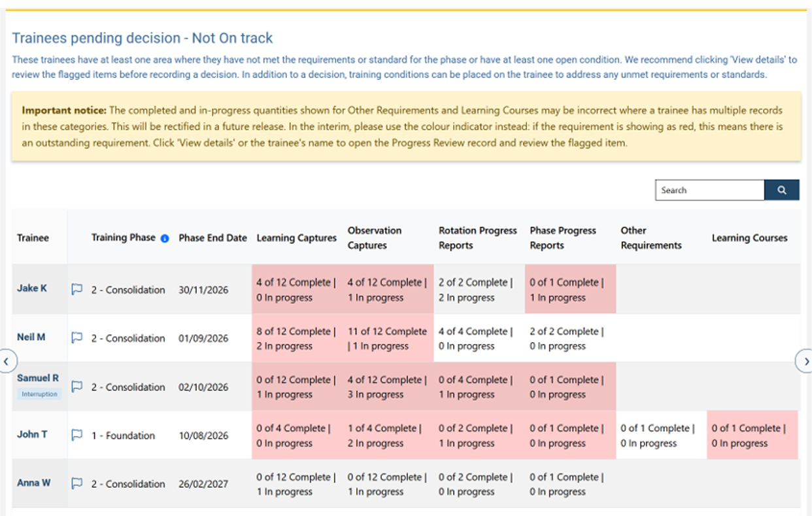
Task: Click Samuel R's Observation Captures cell
Action: tap(388, 387)
